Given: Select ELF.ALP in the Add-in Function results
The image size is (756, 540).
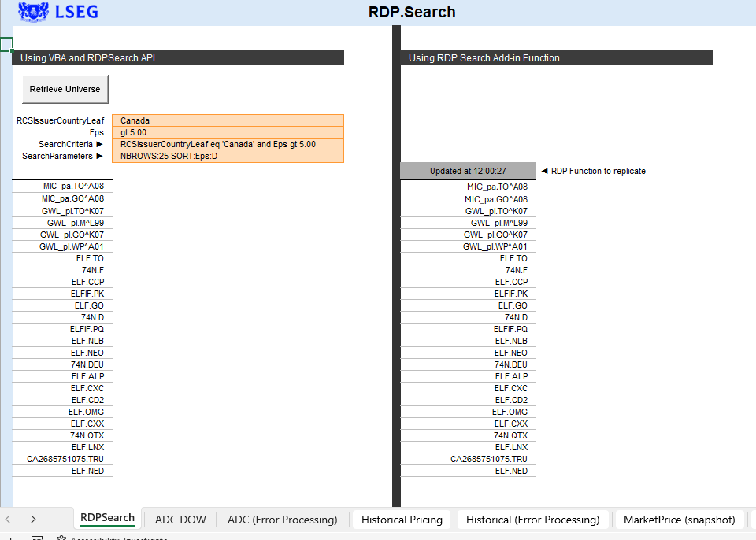Looking at the screenshot, I should tap(468, 376).
